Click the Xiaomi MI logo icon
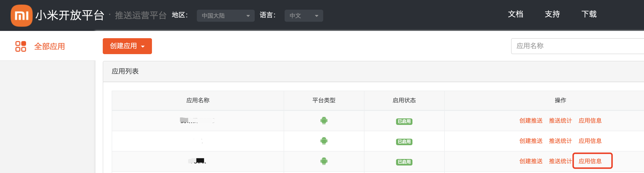The image size is (644, 173). click(x=21, y=15)
